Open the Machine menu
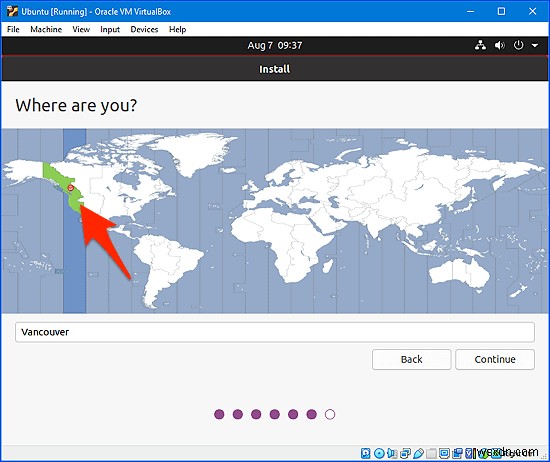Viewport: 550px width, 462px height. (46, 29)
